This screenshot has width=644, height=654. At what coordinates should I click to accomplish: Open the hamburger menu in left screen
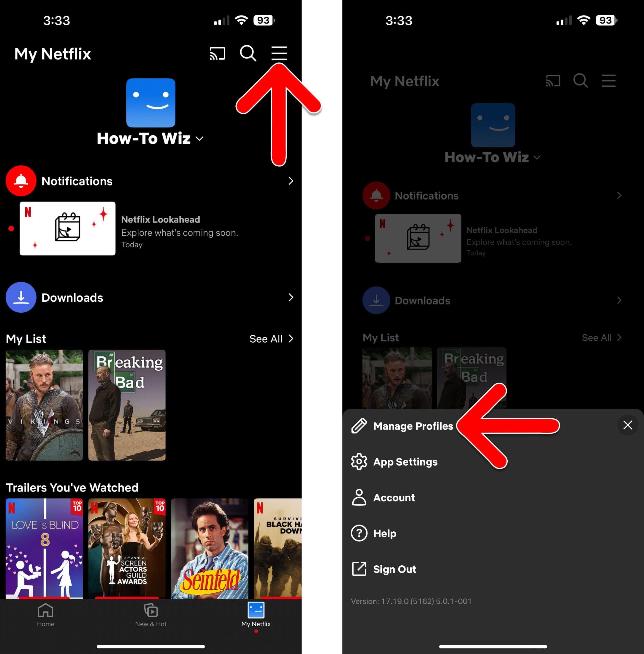pyautogui.click(x=279, y=53)
